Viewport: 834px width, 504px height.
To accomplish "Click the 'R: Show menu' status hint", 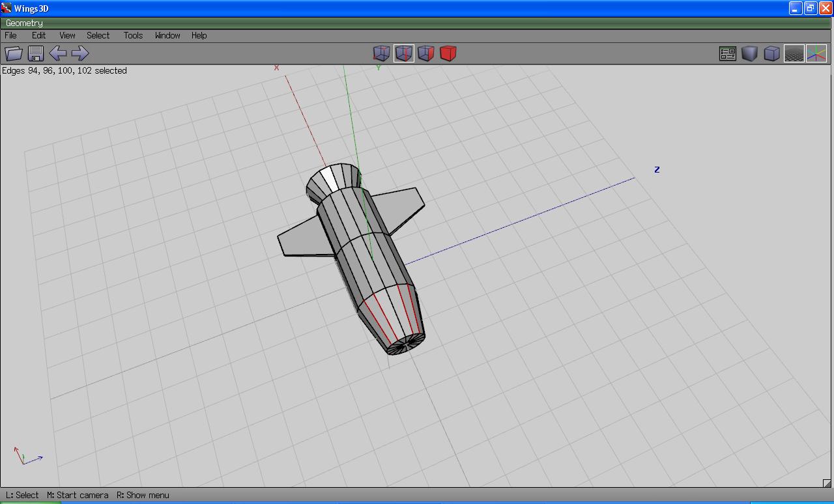I will (x=143, y=495).
